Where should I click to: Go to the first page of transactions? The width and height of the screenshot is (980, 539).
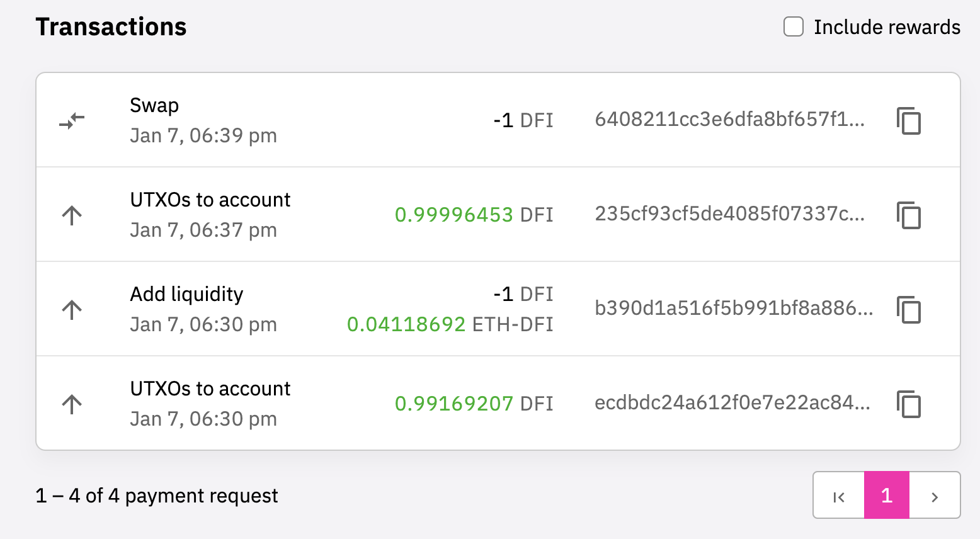(x=839, y=496)
